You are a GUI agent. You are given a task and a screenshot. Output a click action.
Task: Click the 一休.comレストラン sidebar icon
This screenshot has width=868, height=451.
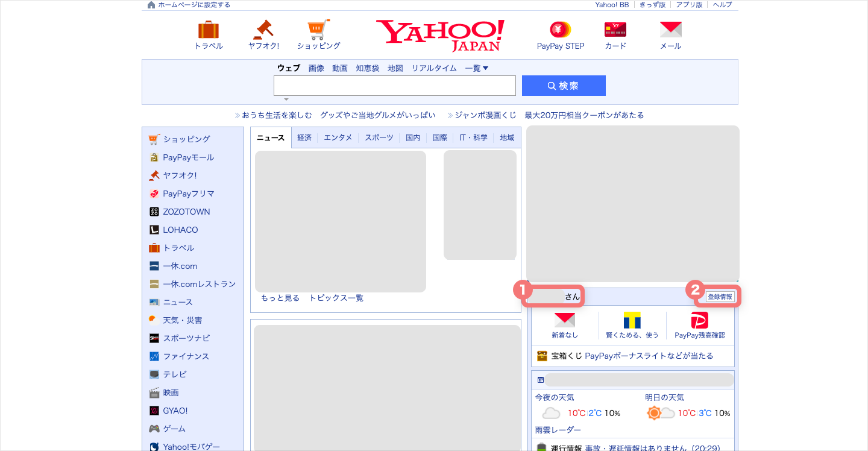click(x=154, y=284)
